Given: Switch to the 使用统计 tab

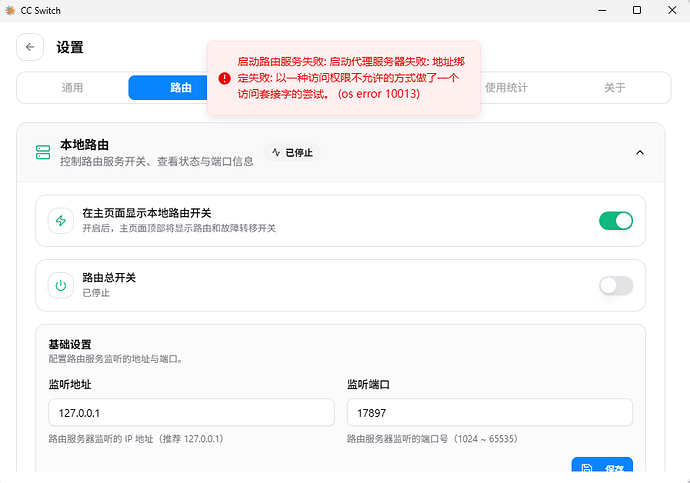Looking at the screenshot, I should [506, 88].
